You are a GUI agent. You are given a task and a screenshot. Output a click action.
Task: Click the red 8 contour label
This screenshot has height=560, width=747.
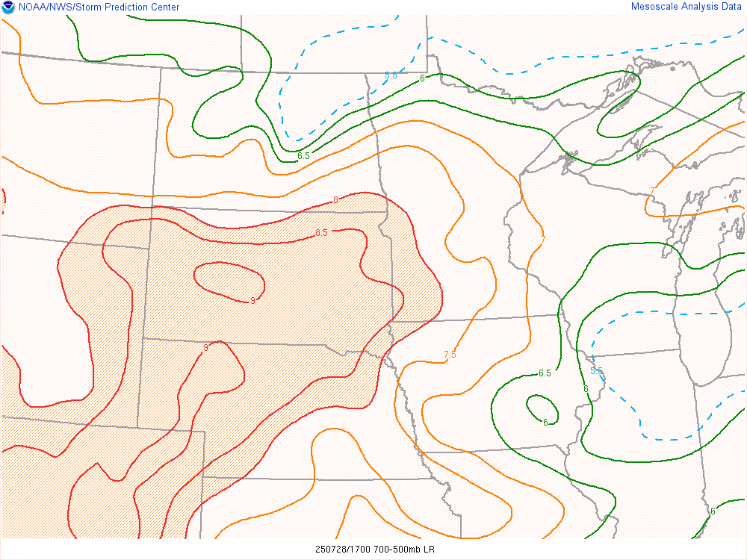335,200
